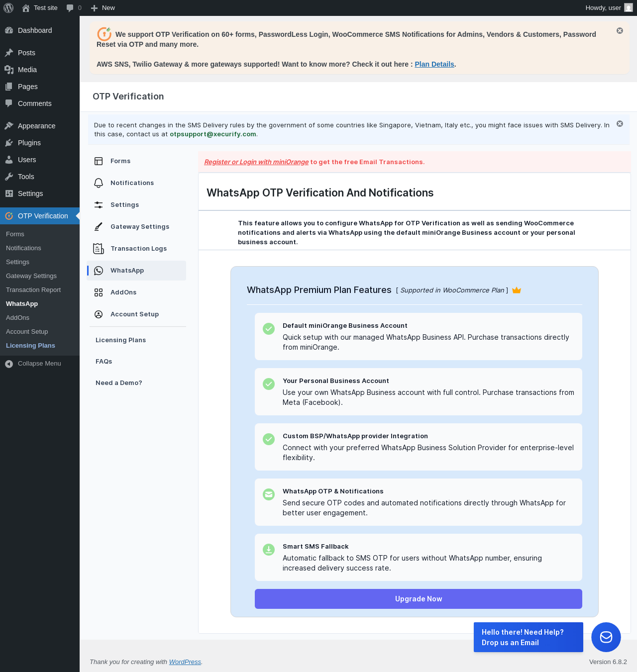637x672 pixels.
Task: Click the Notifications bell icon
Action: click(x=99, y=183)
